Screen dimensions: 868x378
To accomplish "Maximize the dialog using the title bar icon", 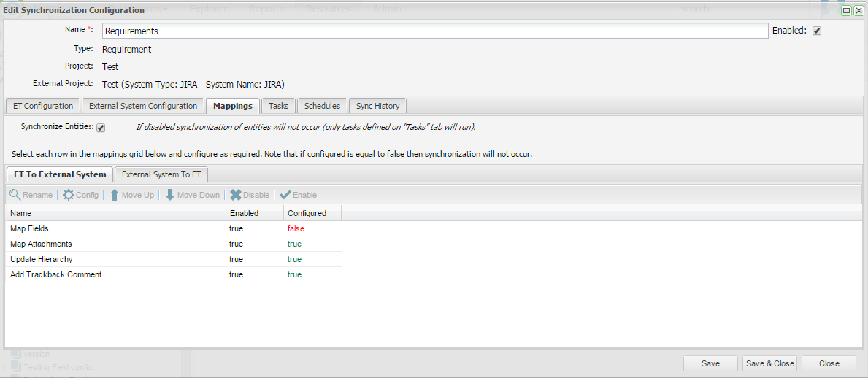I will tap(848, 10).
